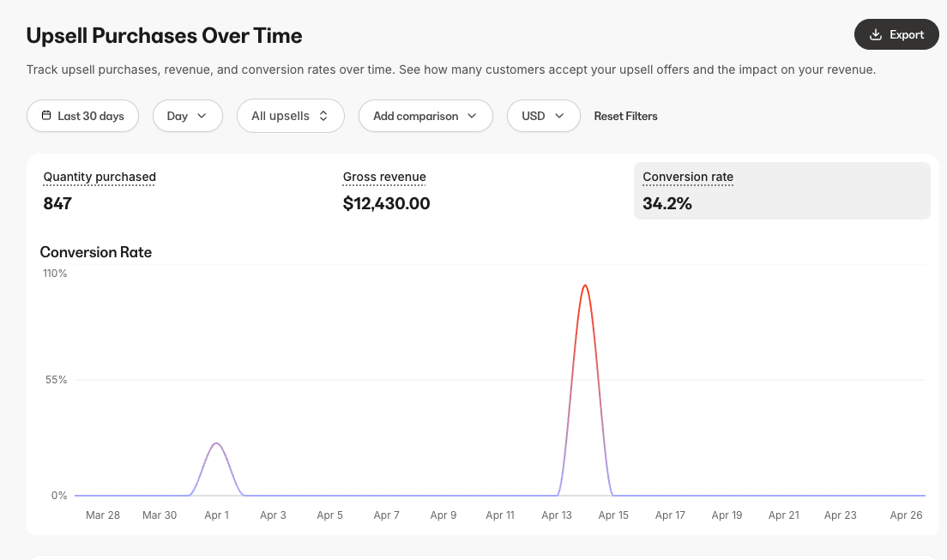Click the calendar icon in the date filter

[x=49, y=115]
